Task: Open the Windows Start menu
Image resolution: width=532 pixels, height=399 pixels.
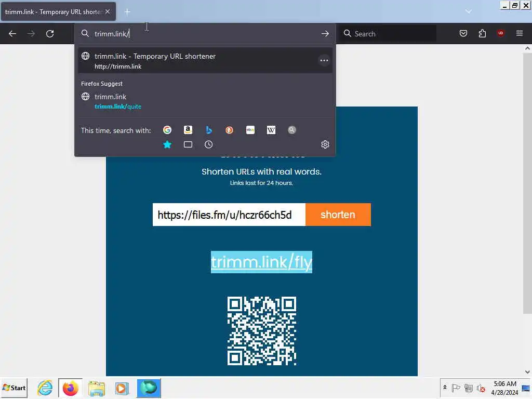Action: coord(14,388)
